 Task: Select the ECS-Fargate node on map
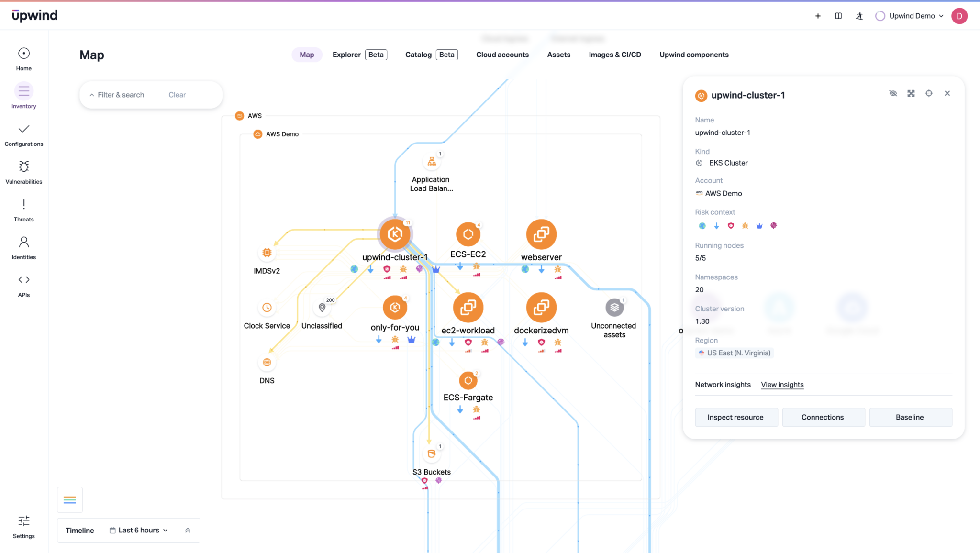click(x=468, y=381)
